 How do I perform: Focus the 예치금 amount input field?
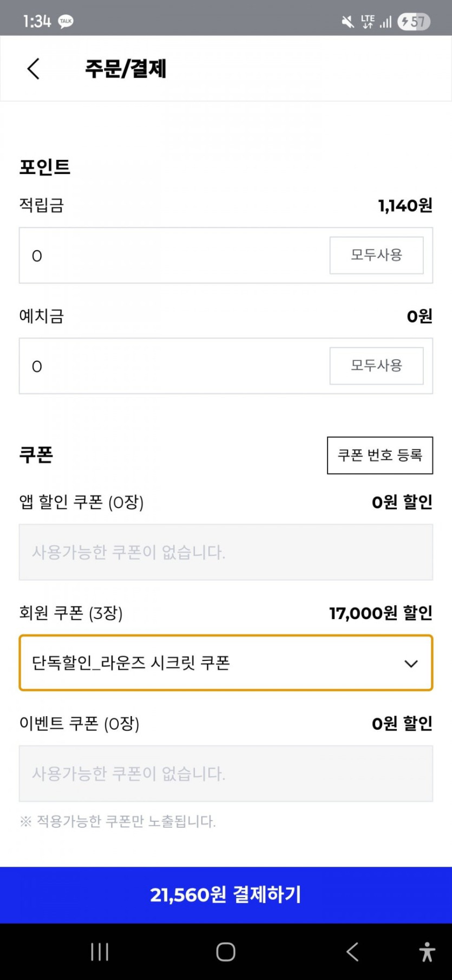click(x=173, y=366)
